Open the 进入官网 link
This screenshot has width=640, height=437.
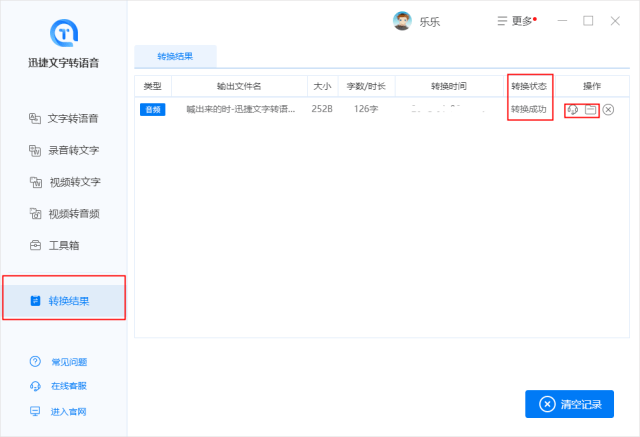pos(69,412)
